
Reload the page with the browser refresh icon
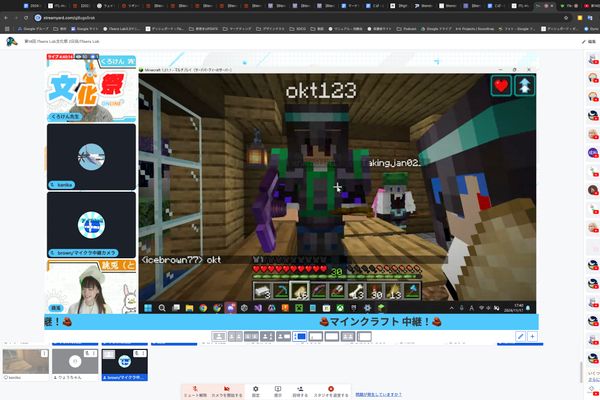pos(26,18)
